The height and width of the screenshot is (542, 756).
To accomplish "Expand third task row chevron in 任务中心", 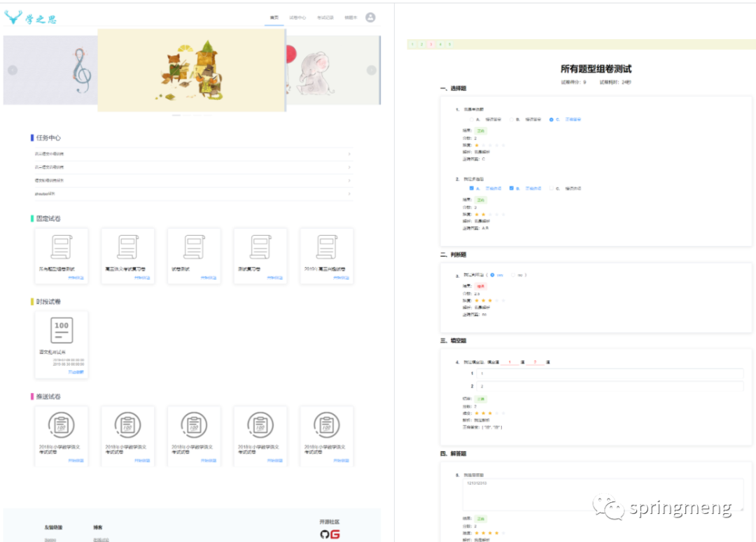I will (x=349, y=180).
